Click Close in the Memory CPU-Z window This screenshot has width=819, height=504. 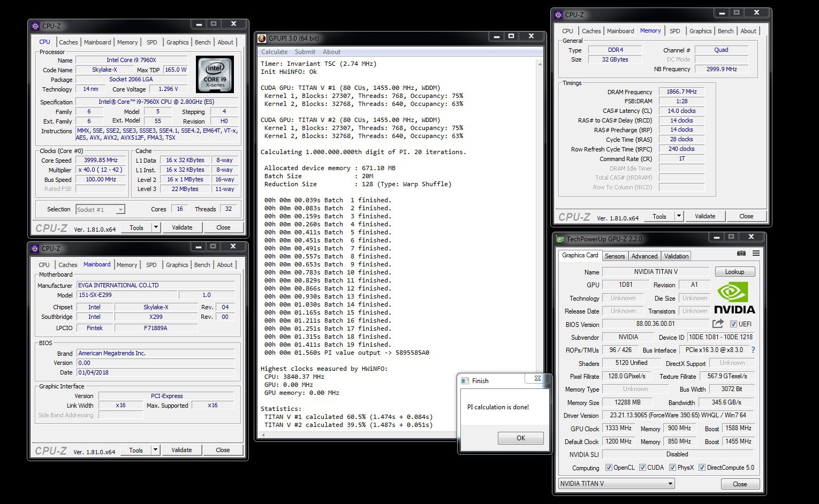[x=746, y=216]
